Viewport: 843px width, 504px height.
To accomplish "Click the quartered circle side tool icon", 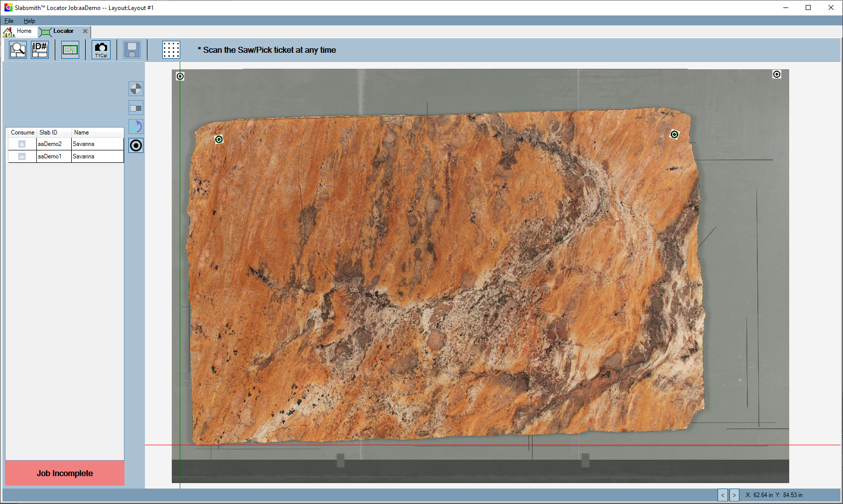I will pyautogui.click(x=136, y=89).
